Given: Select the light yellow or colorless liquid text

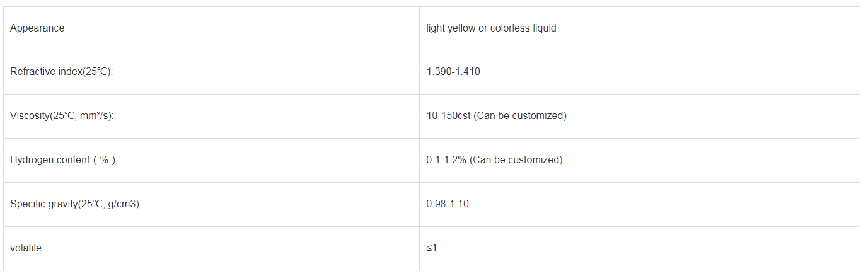Looking at the screenshot, I should tap(491, 28).
